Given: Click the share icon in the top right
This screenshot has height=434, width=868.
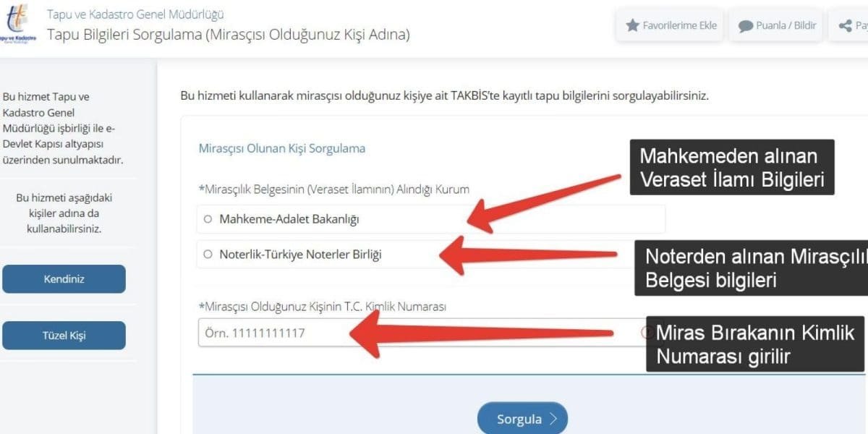Looking at the screenshot, I should pyautogui.click(x=845, y=26).
